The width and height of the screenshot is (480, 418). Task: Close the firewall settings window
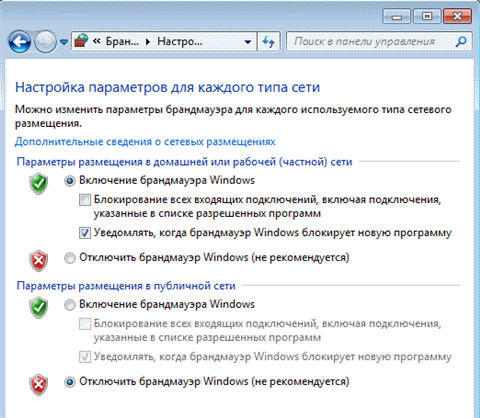(457, 16)
